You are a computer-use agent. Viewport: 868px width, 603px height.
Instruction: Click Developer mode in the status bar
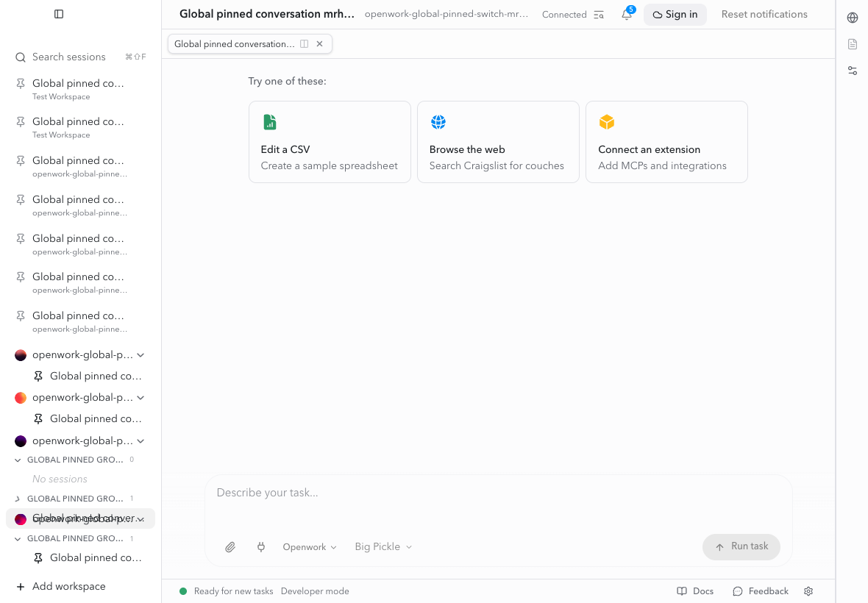tap(315, 591)
